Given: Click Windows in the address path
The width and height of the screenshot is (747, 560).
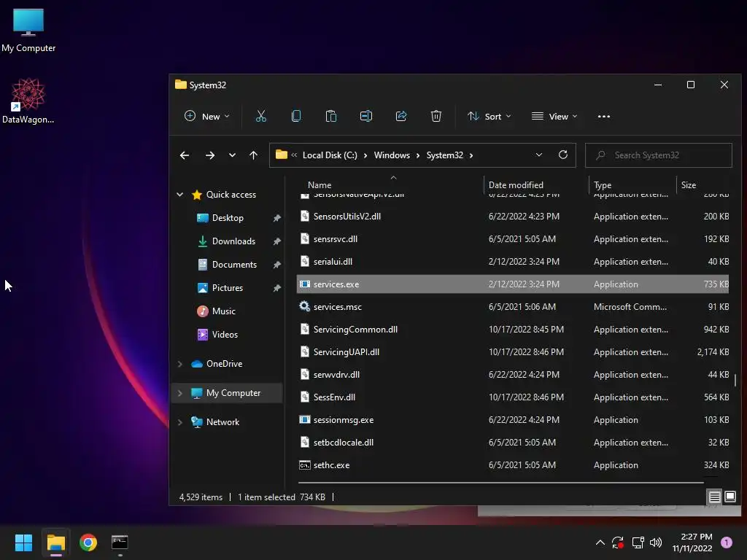Looking at the screenshot, I should click(392, 155).
